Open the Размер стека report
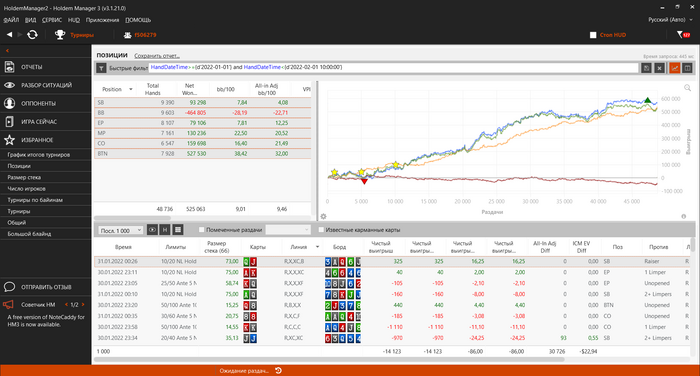 (24, 177)
